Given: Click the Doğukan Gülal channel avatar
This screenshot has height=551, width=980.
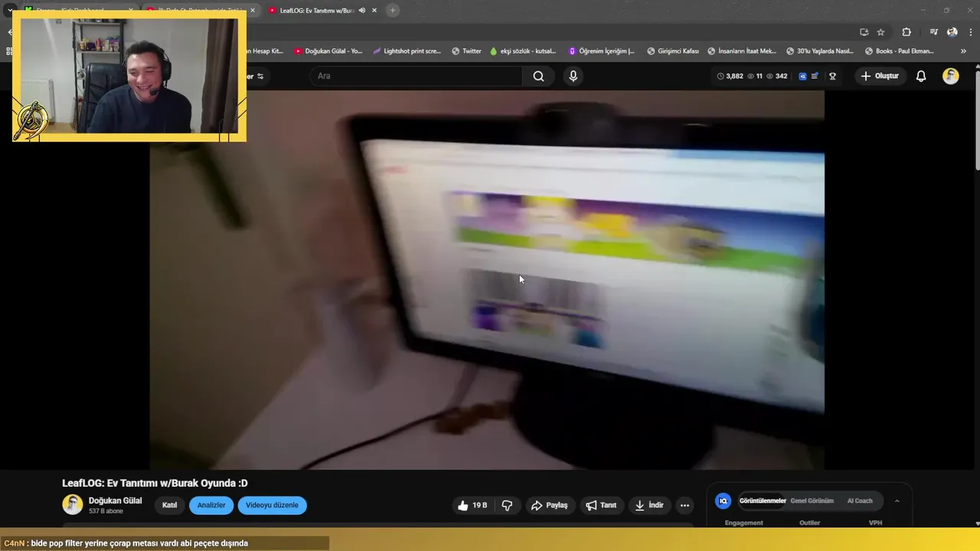Looking at the screenshot, I should coord(72,504).
